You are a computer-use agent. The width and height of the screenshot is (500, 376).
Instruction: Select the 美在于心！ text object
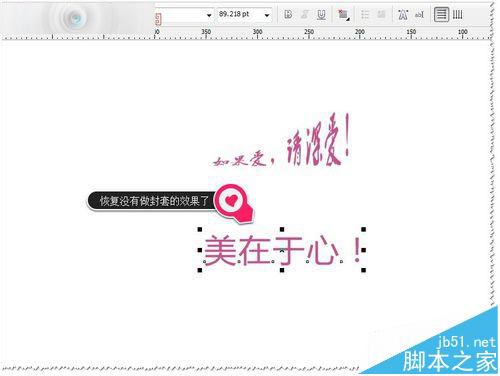(283, 250)
